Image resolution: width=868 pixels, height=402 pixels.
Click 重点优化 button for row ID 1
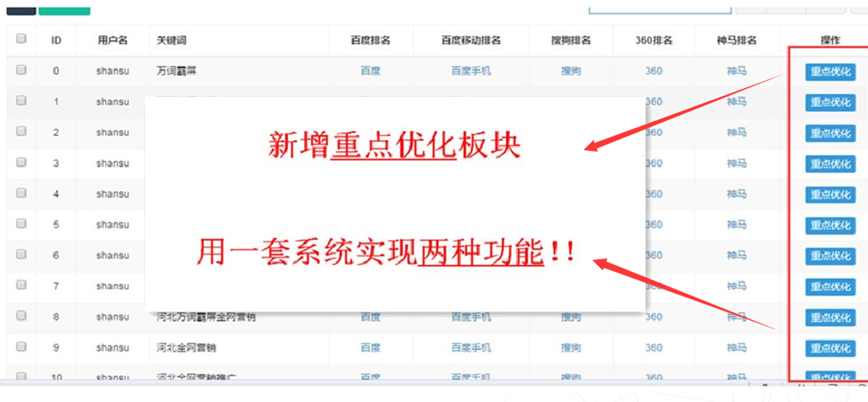pos(830,102)
